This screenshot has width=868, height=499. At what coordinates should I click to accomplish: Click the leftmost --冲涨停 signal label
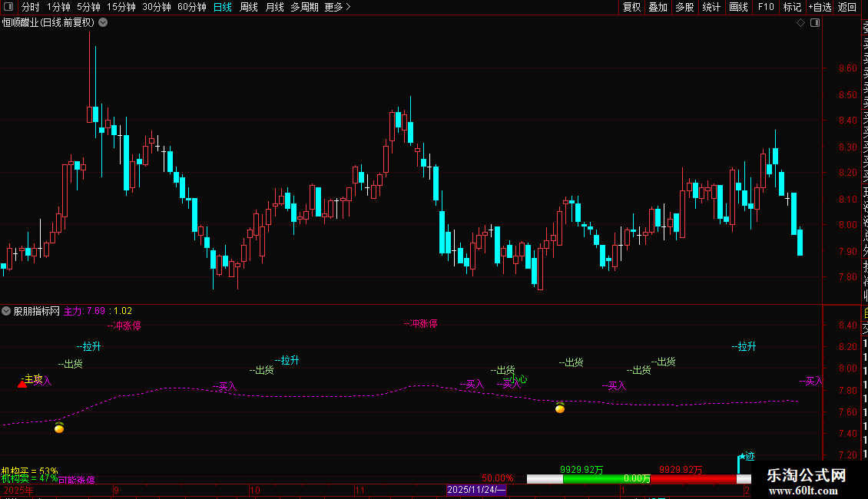124,326
